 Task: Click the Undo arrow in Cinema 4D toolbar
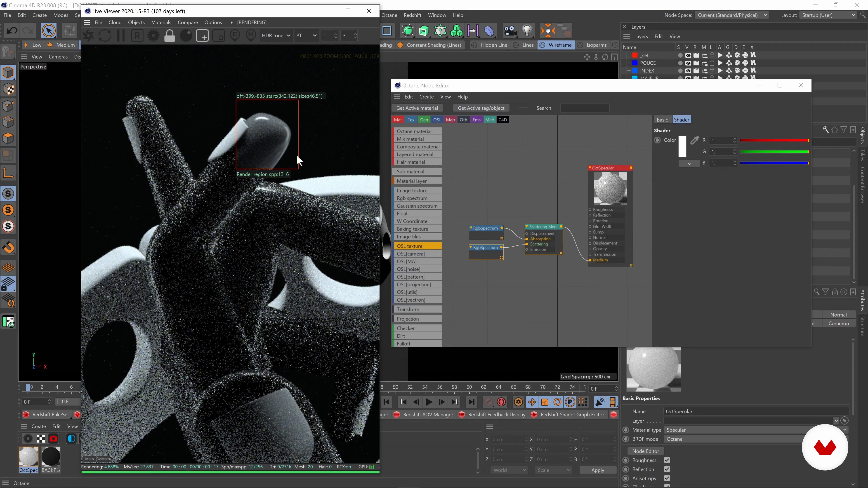pyautogui.click(x=12, y=31)
